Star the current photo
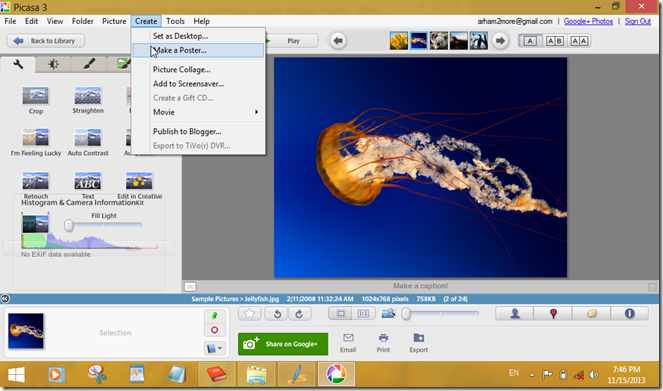The height and width of the screenshot is (391, 663). point(249,314)
